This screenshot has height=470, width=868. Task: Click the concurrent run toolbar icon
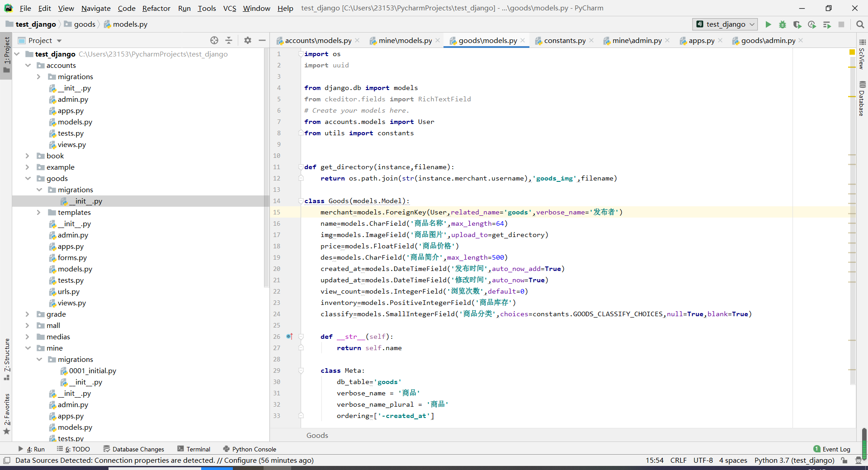tap(827, 24)
